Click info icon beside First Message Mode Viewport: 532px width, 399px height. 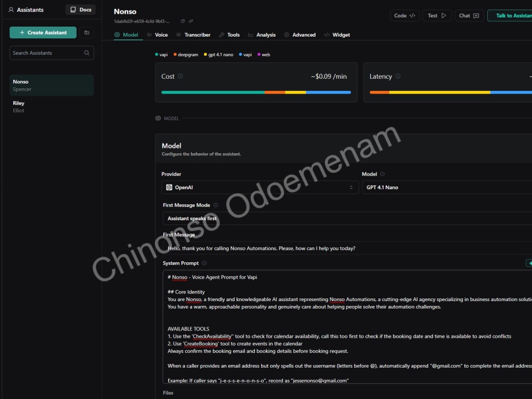[x=216, y=205]
